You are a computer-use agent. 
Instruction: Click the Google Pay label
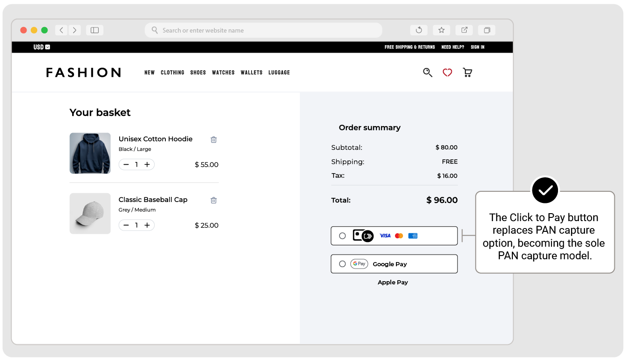click(x=390, y=264)
